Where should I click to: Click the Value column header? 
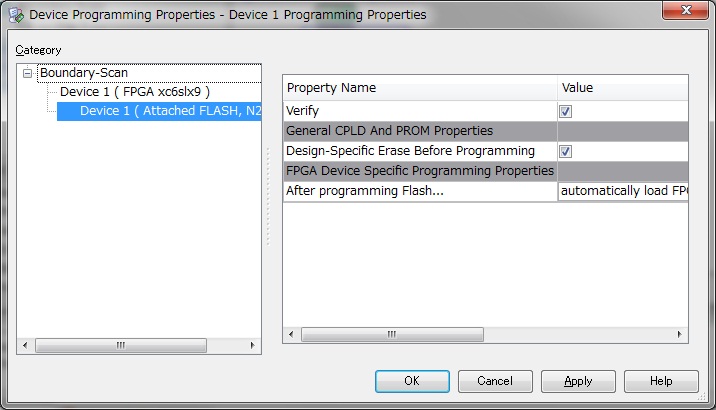point(623,88)
